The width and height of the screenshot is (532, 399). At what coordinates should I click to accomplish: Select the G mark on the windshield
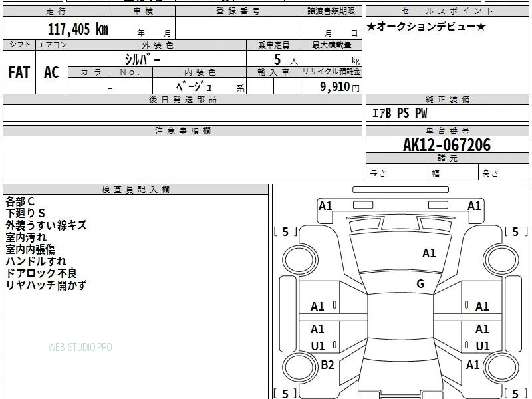pos(420,284)
